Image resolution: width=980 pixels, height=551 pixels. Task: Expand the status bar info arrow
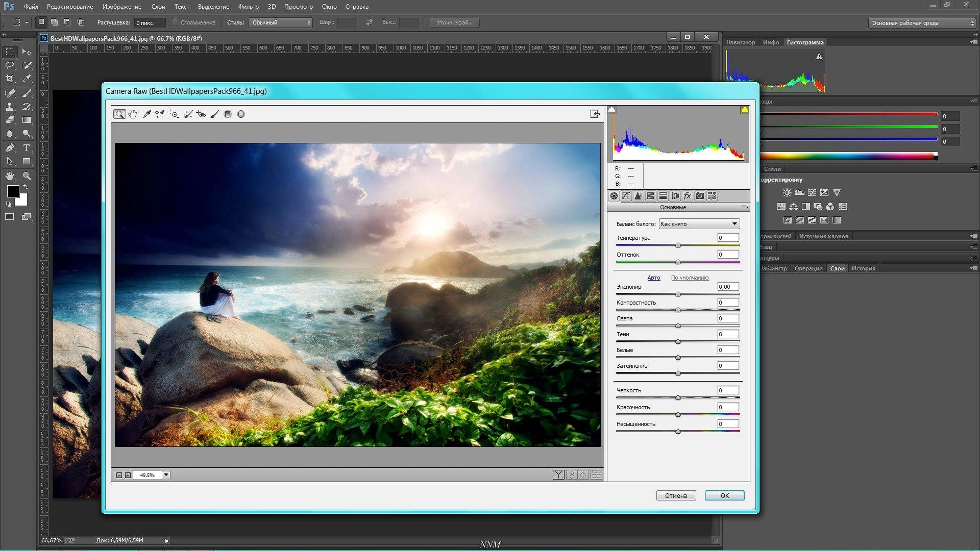(x=166, y=541)
